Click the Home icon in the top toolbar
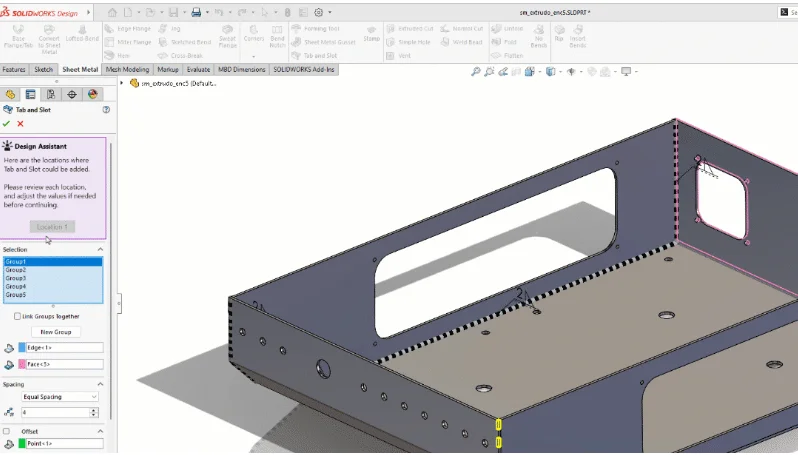 pyautogui.click(x=112, y=12)
